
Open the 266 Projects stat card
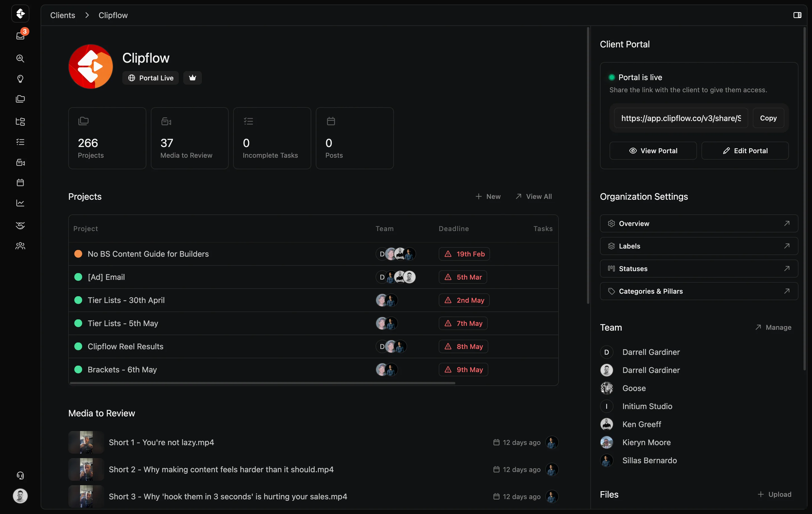point(107,138)
